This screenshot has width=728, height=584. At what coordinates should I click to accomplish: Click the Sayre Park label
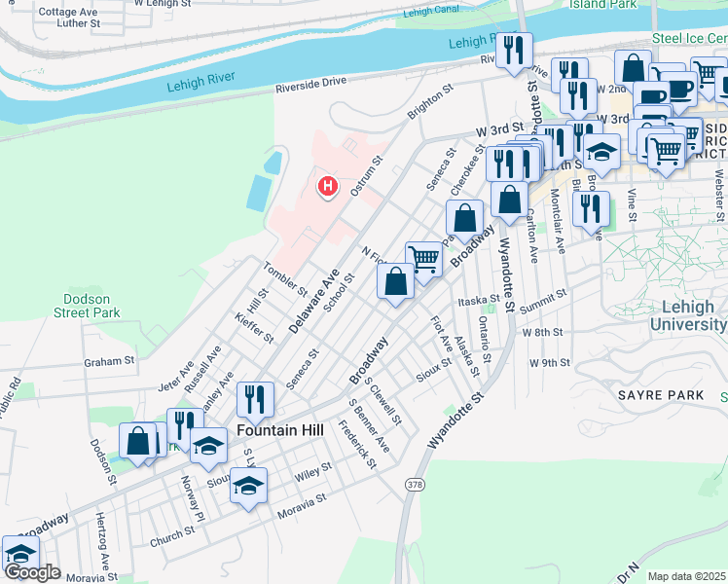pyautogui.click(x=660, y=395)
